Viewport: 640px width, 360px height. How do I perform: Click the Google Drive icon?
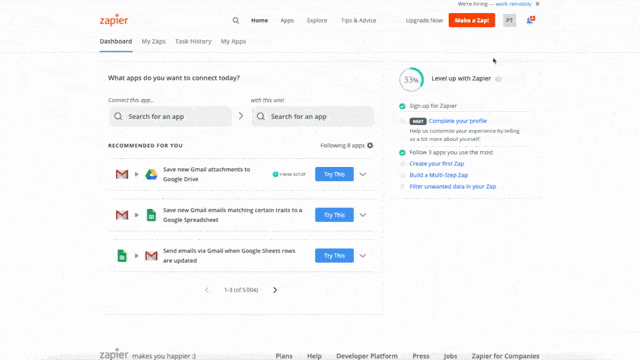pos(151,174)
